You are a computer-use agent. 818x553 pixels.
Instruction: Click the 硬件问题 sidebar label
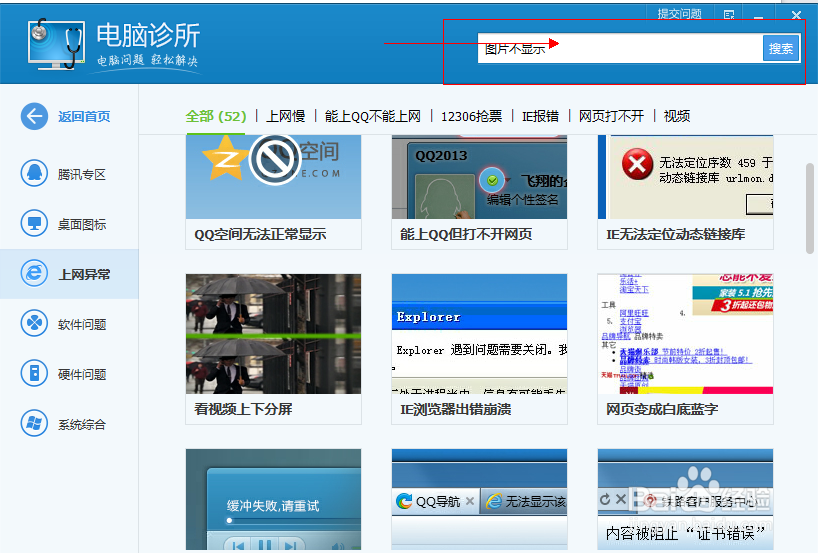coord(82,375)
